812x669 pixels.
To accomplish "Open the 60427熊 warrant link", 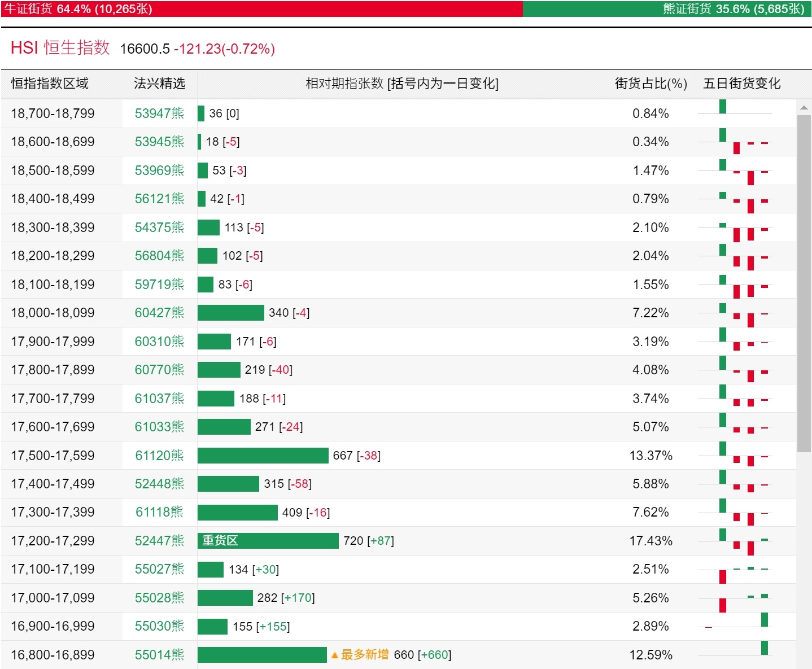I will [x=159, y=313].
